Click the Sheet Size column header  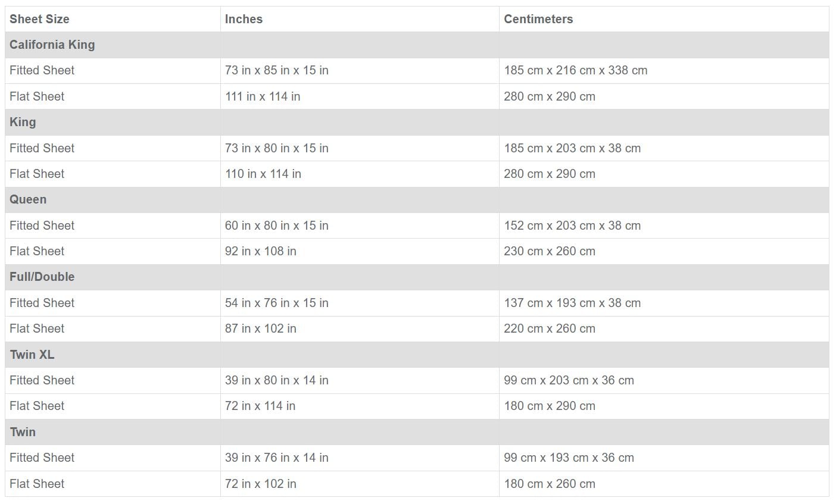tap(39, 19)
